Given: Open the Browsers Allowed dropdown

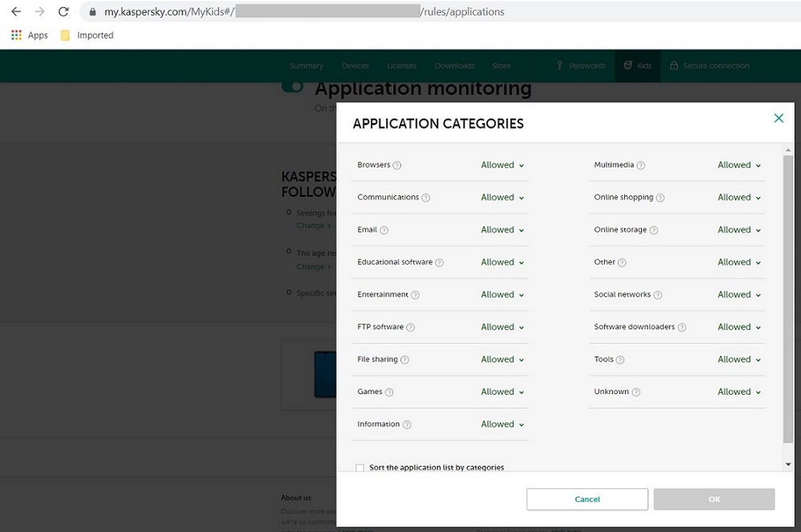Looking at the screenshot, I should point(502,165).
